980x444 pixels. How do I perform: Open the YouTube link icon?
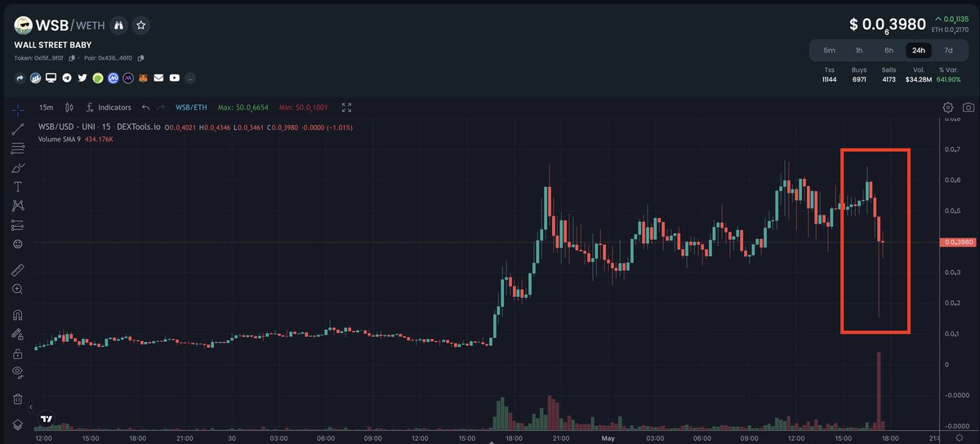(x=174, y=78)
